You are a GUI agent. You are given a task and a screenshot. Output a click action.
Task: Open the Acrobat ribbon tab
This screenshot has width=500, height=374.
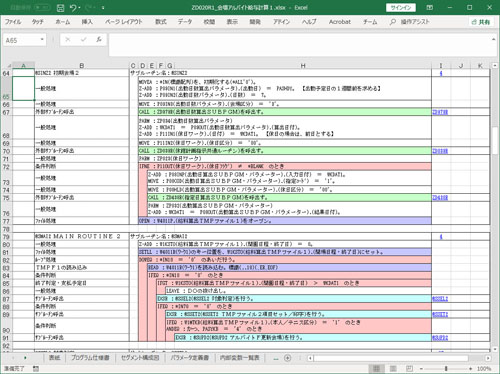click(x=340, y=22)
